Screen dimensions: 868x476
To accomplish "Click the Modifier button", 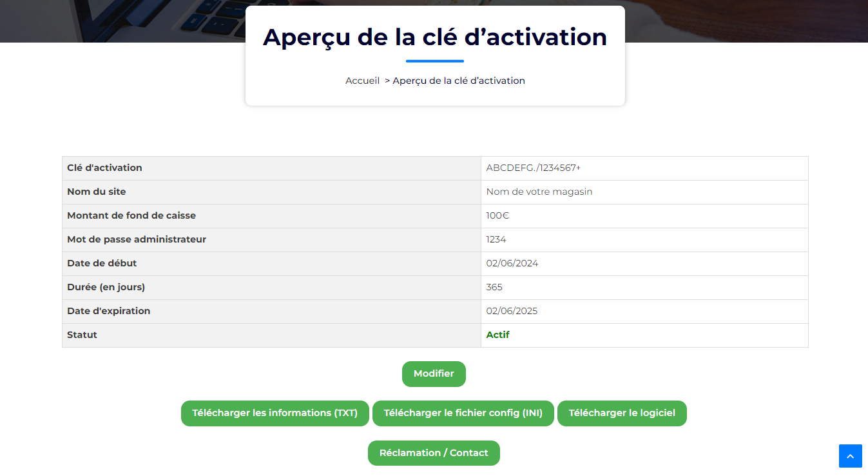I will pos(434,373).
